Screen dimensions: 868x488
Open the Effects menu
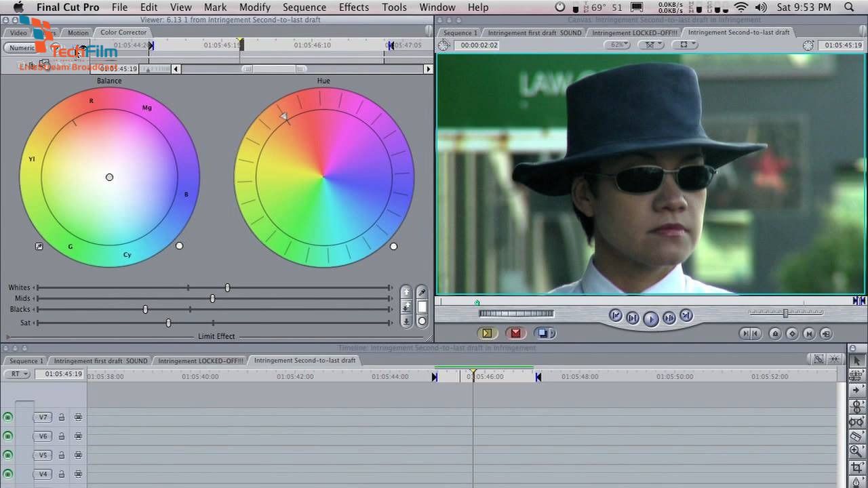pos(354,7)
